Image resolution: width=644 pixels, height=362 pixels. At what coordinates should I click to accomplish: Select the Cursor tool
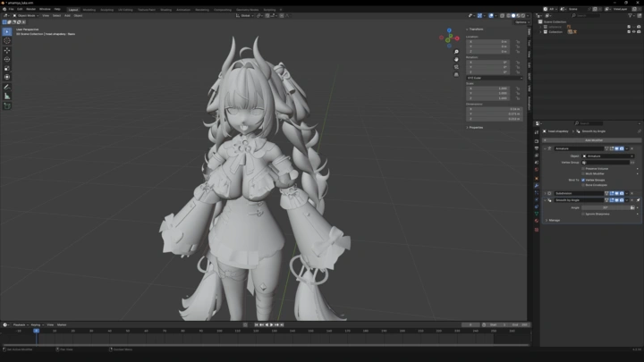click(x=7, y=40)
